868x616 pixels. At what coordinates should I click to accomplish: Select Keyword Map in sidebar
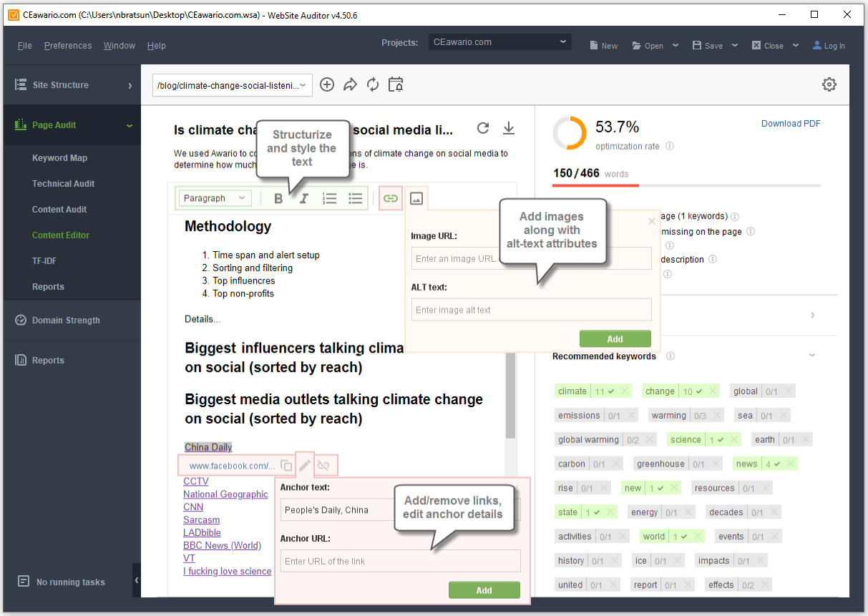[x=59, y=158]
